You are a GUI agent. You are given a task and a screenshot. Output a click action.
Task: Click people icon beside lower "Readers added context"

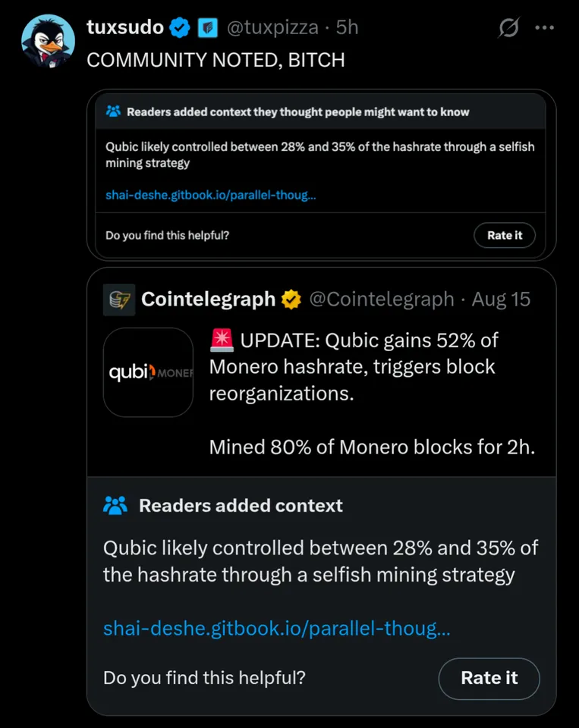click(x=115, y=505)
